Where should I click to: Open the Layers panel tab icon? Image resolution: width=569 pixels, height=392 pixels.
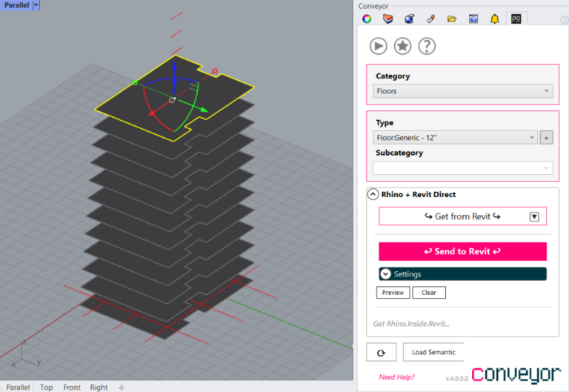point(387,19)
